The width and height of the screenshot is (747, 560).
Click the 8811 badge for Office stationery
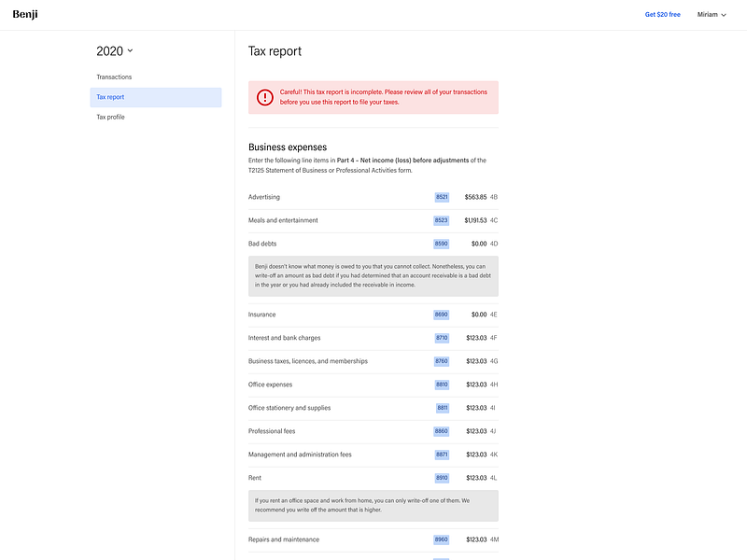pyautogui.click(x=443, y=408)
